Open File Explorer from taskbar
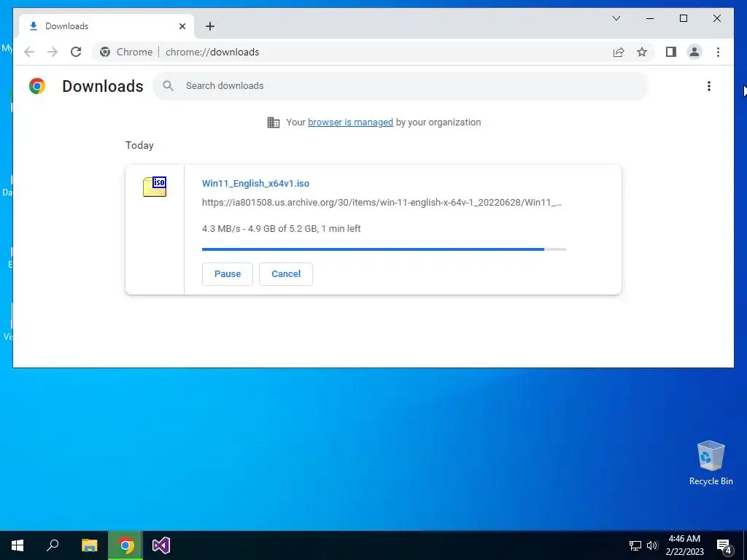Screen dimensions: 747x560 click(x=89, y=545)
